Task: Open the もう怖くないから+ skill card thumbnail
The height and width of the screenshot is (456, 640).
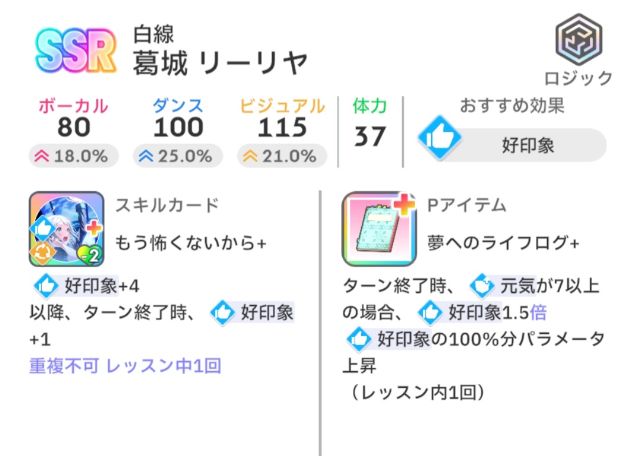Action: (68, 226)
